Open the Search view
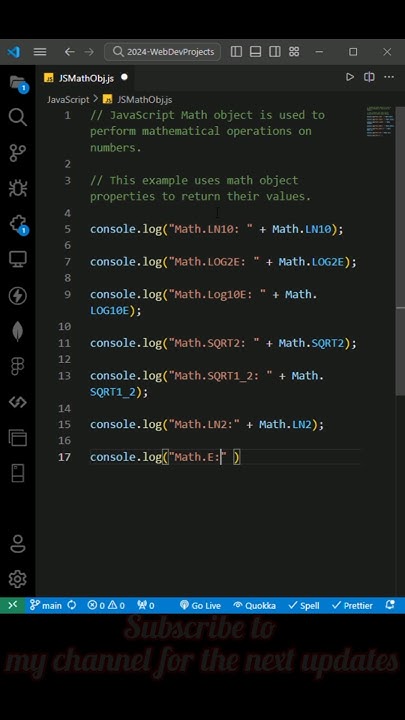The height and width of the screenshot is (720, 405). click(17, 117)
